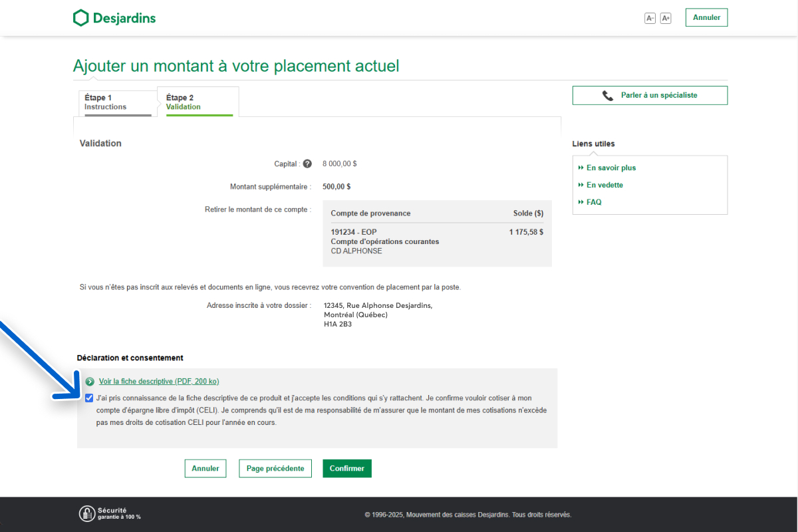Click the green arrow icon beside fiche descriptive
This screenshot has width=798, height=532.
[90, 382]
